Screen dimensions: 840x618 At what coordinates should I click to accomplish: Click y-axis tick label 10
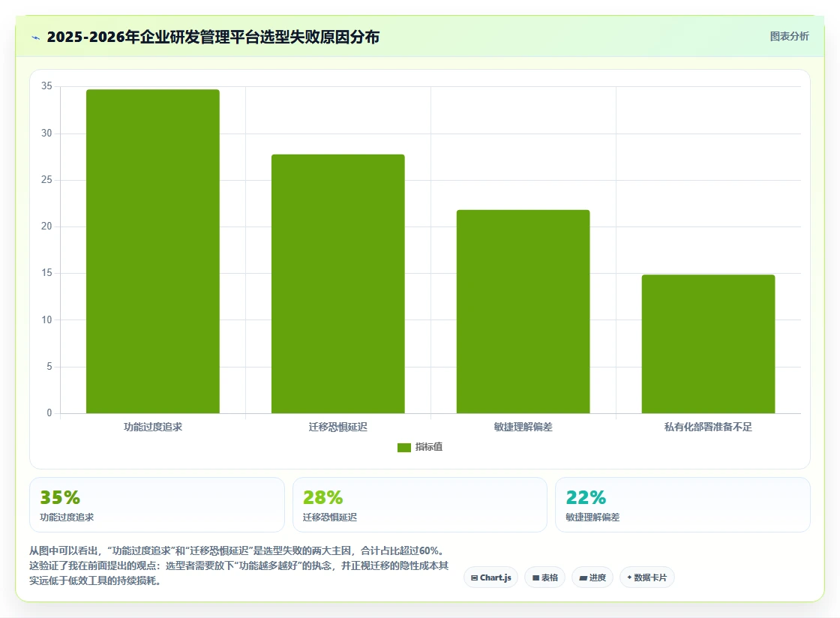(x=46, y=320)
